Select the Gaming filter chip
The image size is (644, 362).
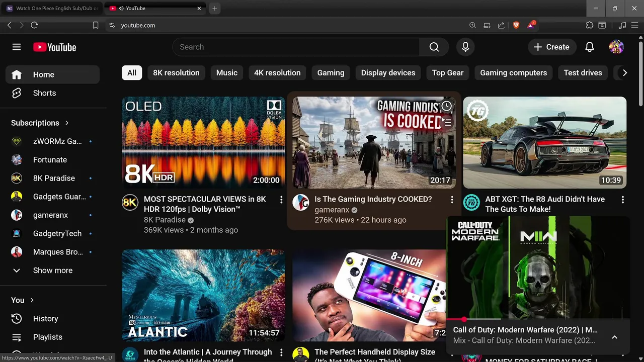click(x=331, y=73)
